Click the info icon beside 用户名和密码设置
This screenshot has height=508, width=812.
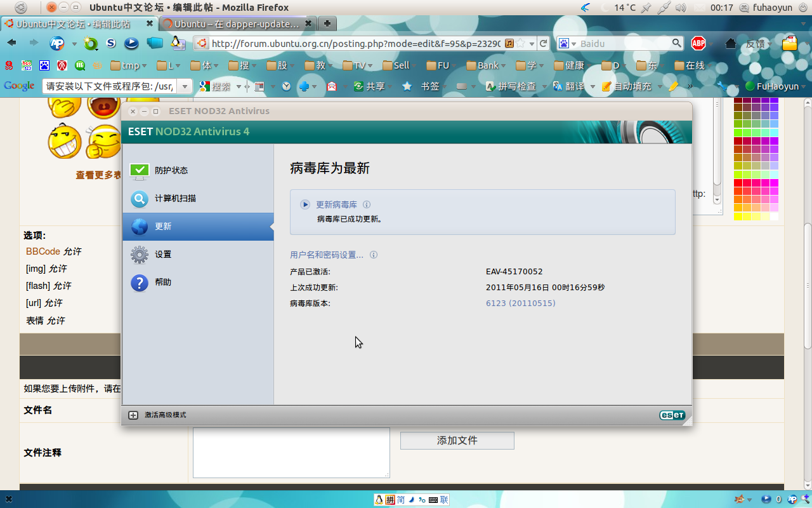tap(374, 255)
